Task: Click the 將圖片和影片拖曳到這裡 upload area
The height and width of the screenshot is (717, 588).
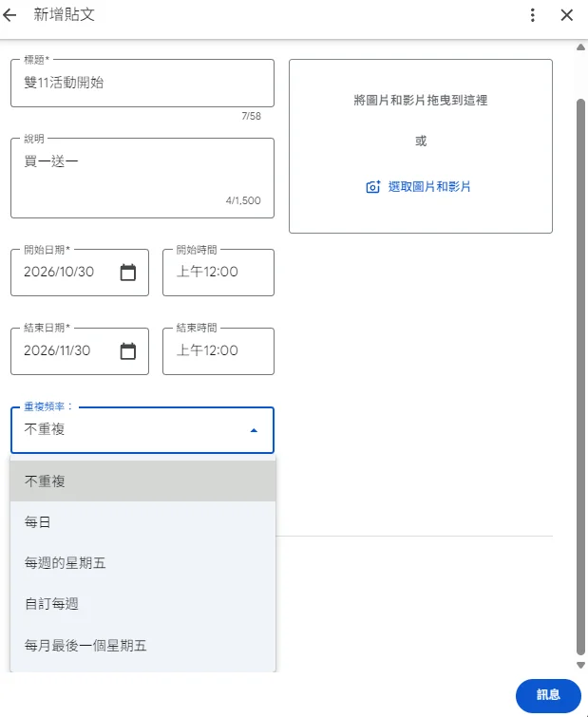Action: 420,146
